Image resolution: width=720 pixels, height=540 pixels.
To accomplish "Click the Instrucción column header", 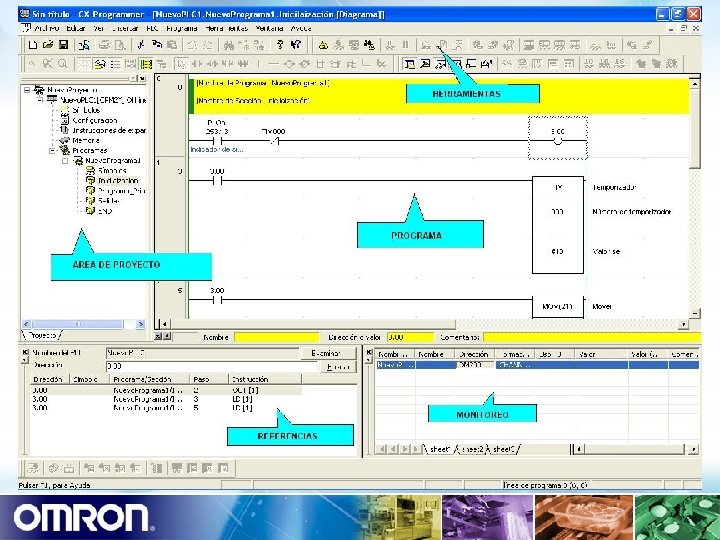I will (x=265, y=379).
